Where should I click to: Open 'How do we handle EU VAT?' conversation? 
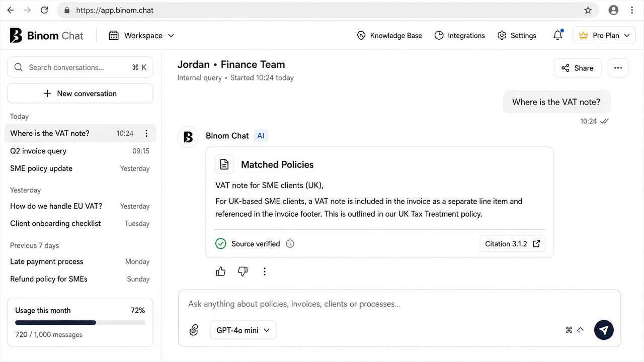click(80, 206)
